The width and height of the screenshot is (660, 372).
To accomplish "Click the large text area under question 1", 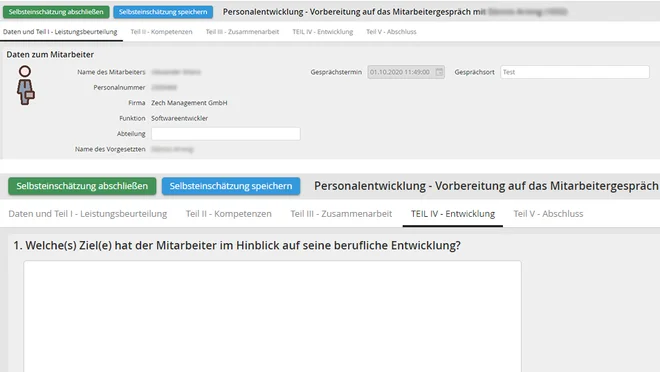I will pos(272,316).
